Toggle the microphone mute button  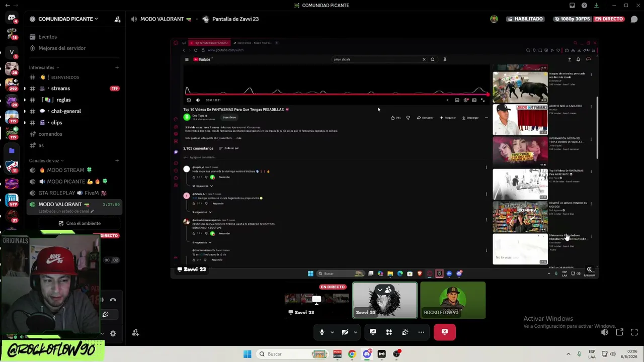point(322,332)
